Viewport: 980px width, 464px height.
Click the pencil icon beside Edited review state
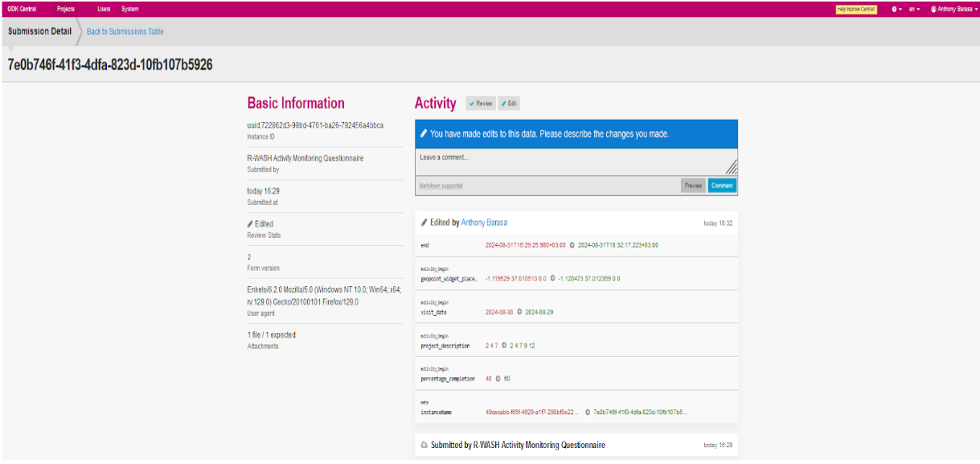click(250, 224)
